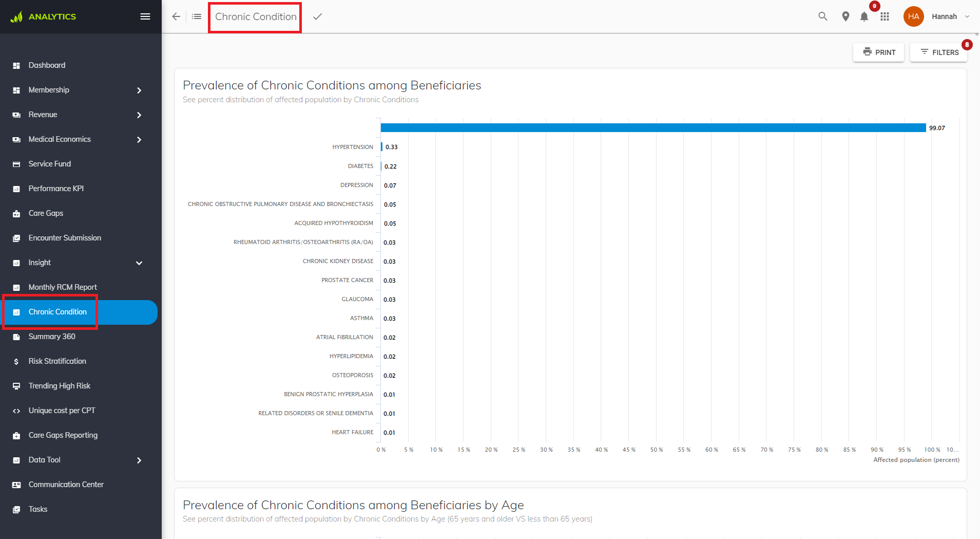
Task: Open the search magnifier icon
Action: coord(823,16)
